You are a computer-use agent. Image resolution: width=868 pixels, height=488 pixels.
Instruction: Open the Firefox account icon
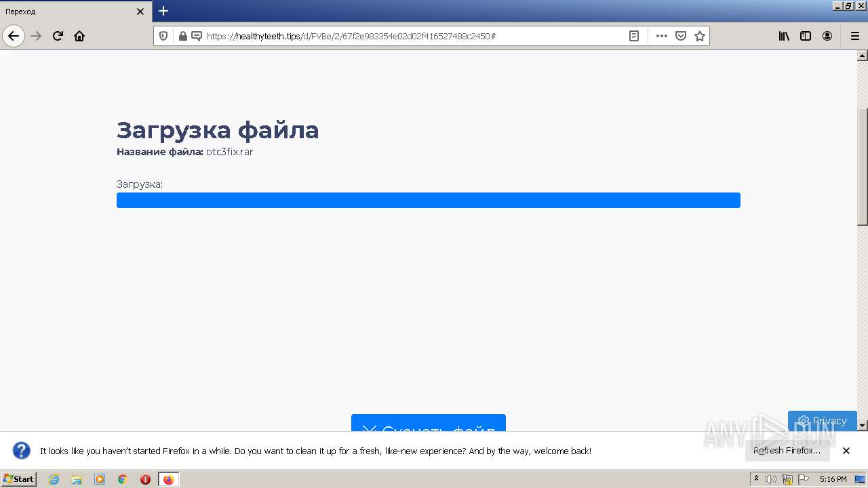(827, 36)
